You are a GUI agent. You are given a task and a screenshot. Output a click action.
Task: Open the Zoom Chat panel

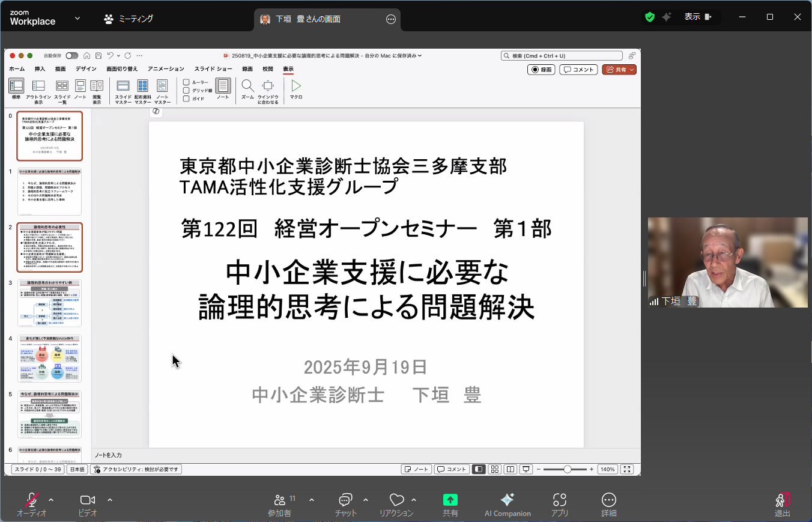[x=345, y=500]
